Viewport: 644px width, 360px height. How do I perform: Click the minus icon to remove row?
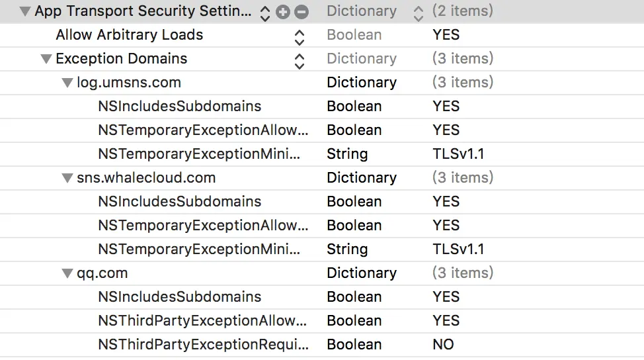click(x=302, y=12)
